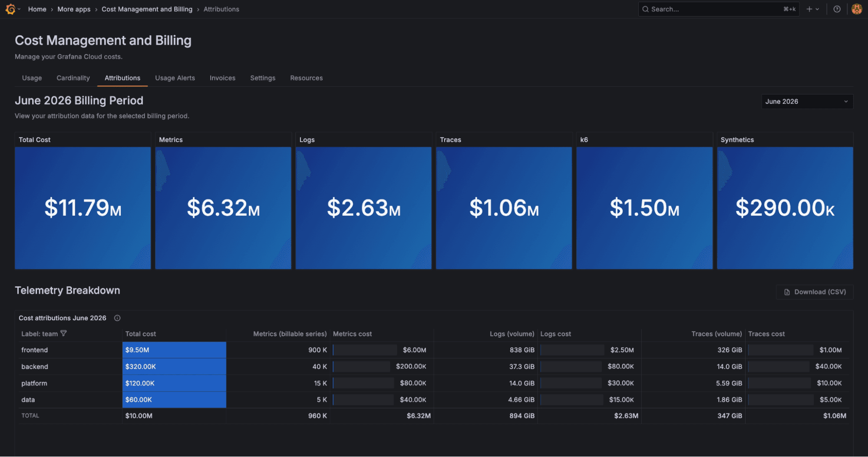Open the user avatar profile menu
This screenshot has height=457, width=868.
(856, 9)
